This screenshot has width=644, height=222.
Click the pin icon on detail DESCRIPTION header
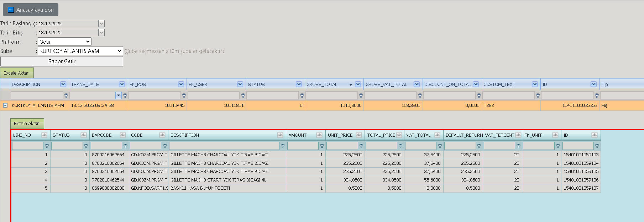point(280,135)
